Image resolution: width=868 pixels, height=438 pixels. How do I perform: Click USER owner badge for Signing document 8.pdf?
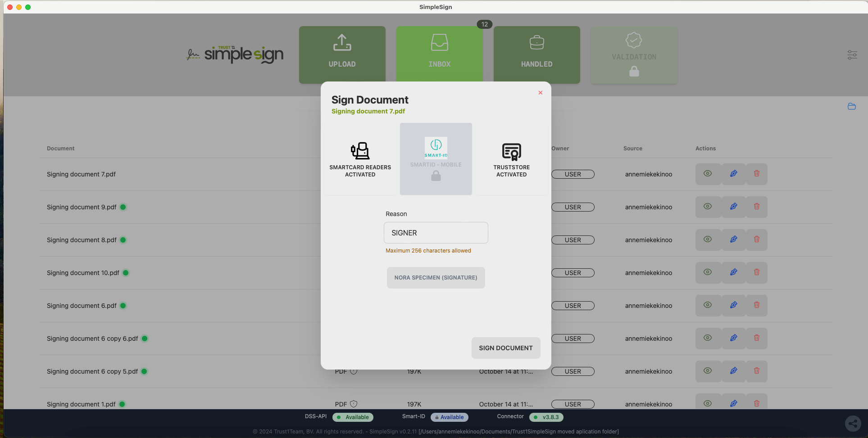coord(573,240)
